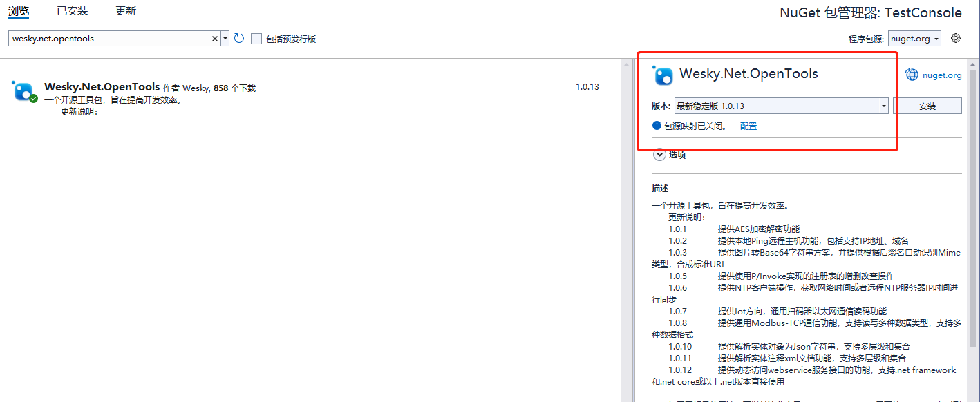Image resolution: width=980 pixels, height=402 pixels.
Task: Click the details pane scrollbar up arrow
Action: [972, 64]
